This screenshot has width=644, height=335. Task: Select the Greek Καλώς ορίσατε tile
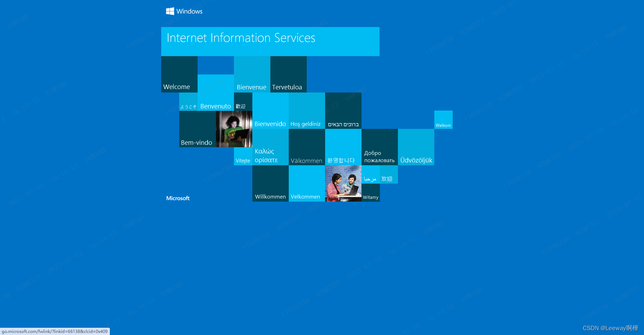[x=270, y=147]
